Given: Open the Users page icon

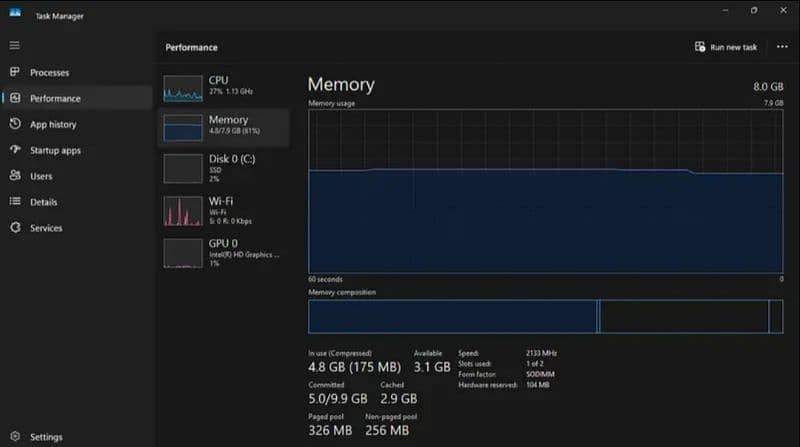Looking at the screenshot, I should click(x=15, y=176).
